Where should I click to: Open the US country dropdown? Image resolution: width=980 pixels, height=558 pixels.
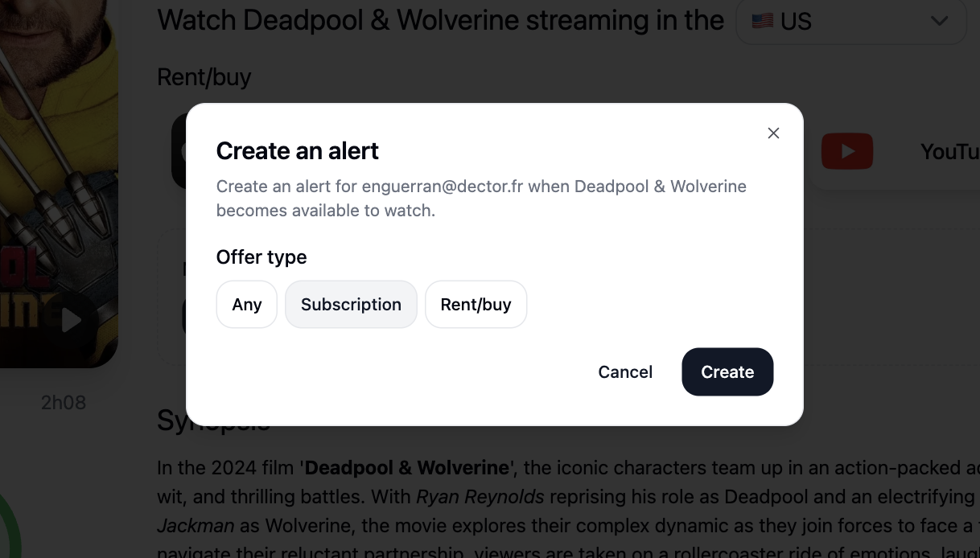click(851, 22)
